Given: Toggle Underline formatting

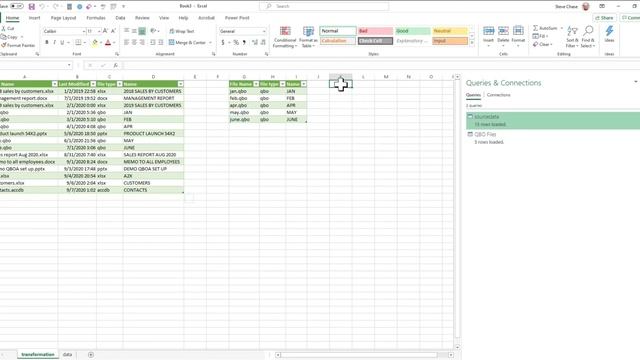Looking at the screenshot, I should click(x=62, y=42).
